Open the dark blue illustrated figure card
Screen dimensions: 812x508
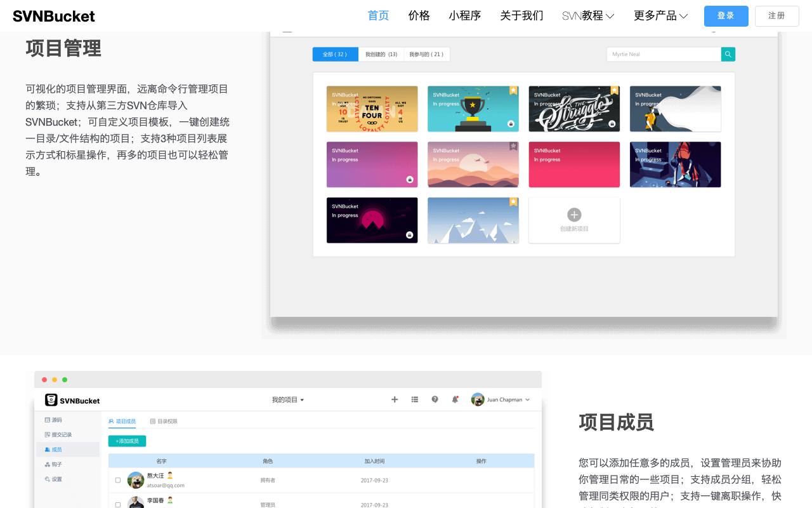pyautogui.click(x=675, y=164)
